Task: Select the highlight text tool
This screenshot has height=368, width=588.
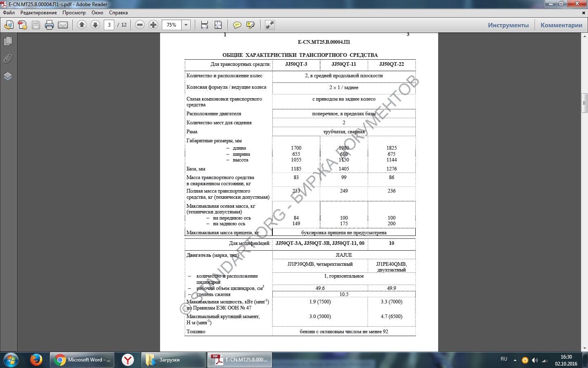Action: coord(251,25)
